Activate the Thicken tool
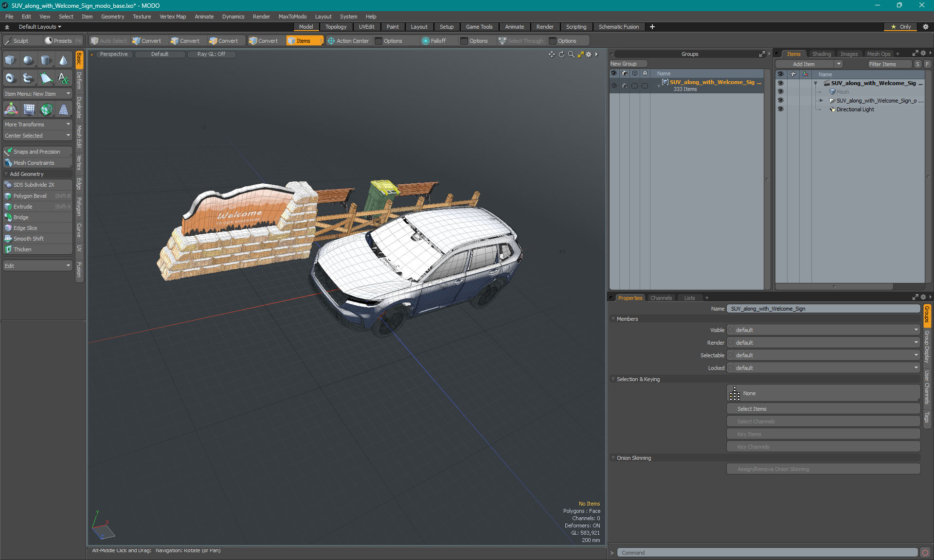 37,249
